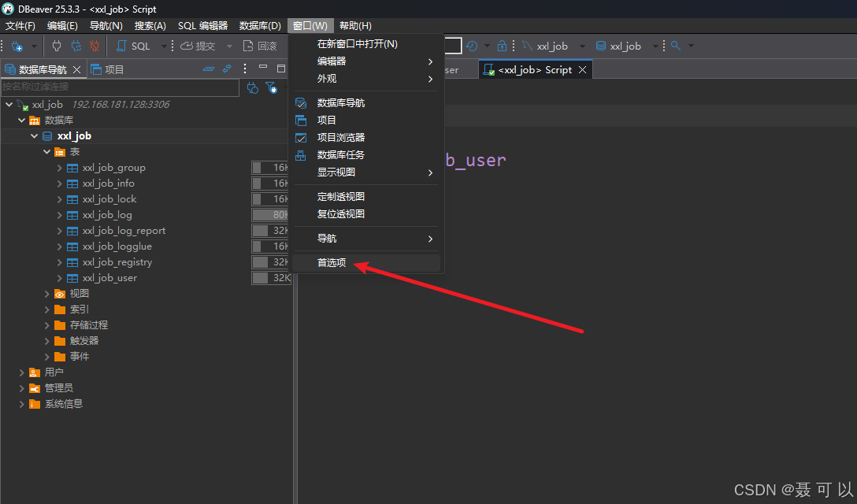857x504 pixels.
Task: Open the 编辑(E) menu
Action: coord(62,26)
